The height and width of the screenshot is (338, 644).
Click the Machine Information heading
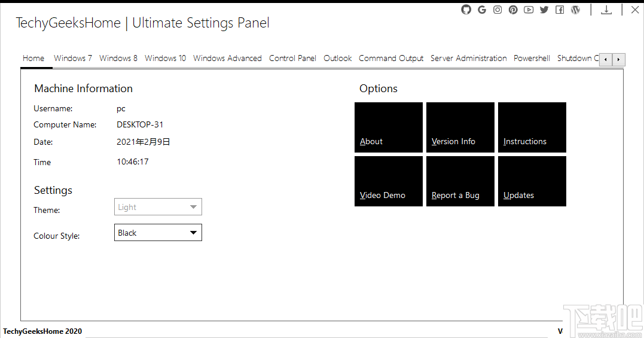[83, 89]
